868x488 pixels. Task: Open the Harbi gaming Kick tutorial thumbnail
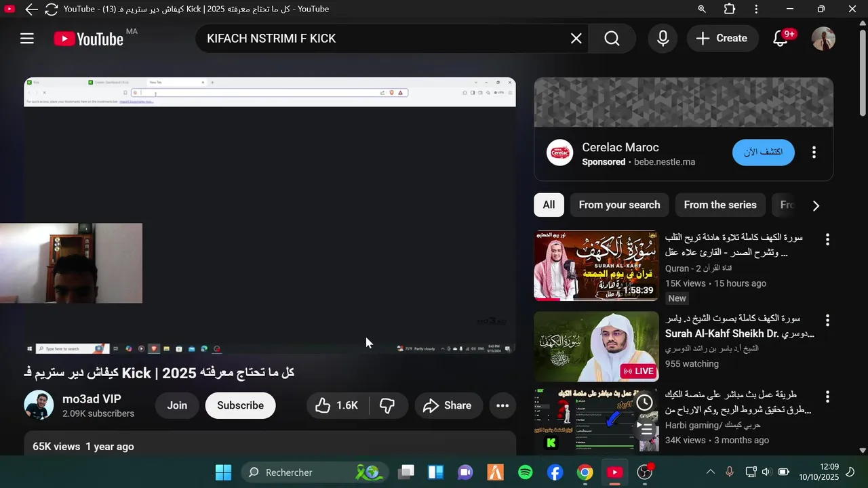click(596, 419)
